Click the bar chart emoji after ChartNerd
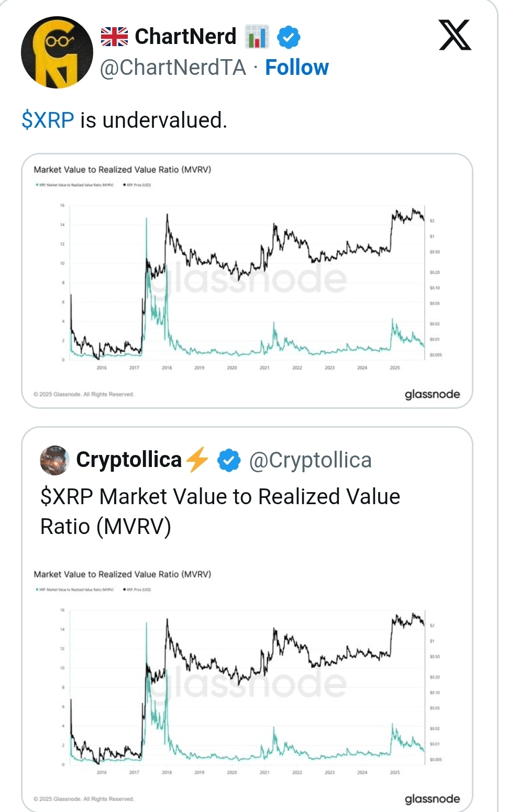Screen dimensions: 508x812 click(x=257, y=37)
